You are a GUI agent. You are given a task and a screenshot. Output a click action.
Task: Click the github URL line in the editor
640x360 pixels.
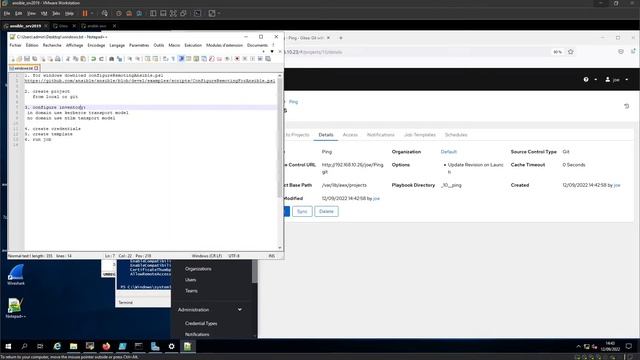click(x=149, y=81)
